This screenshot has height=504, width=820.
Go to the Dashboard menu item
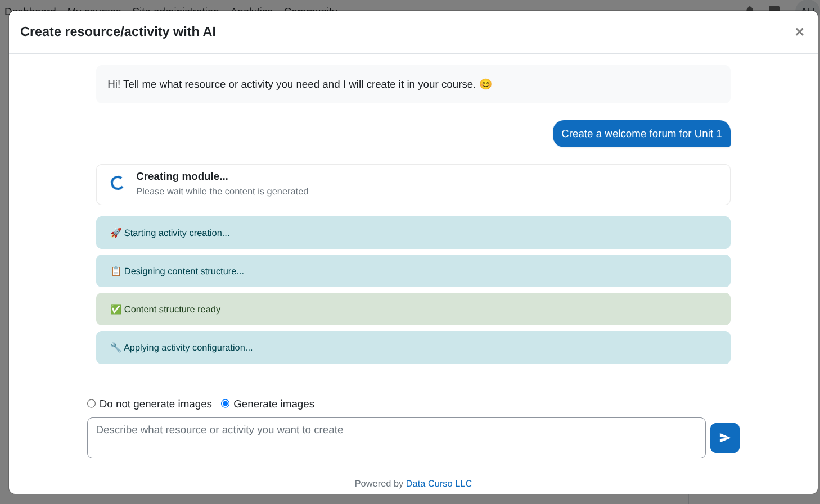pyautogui.click(x=31, y=11)
